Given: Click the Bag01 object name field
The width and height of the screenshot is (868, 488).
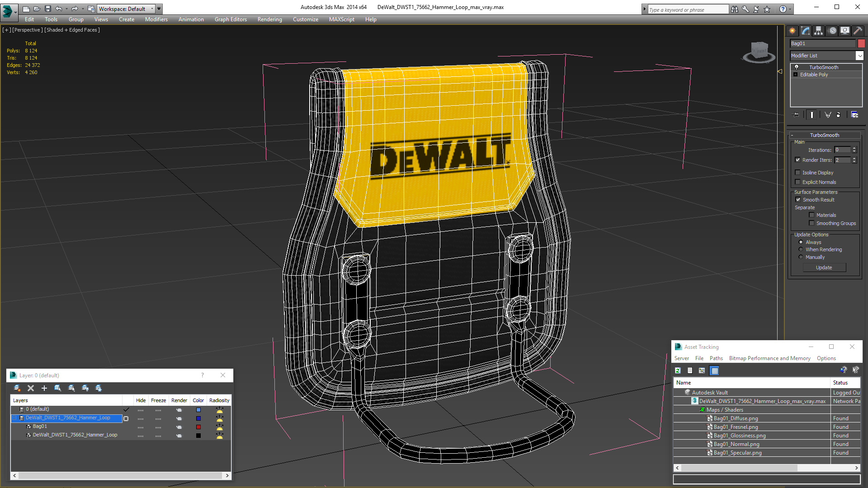Looking at the screenshot, I should coord(823,43).
